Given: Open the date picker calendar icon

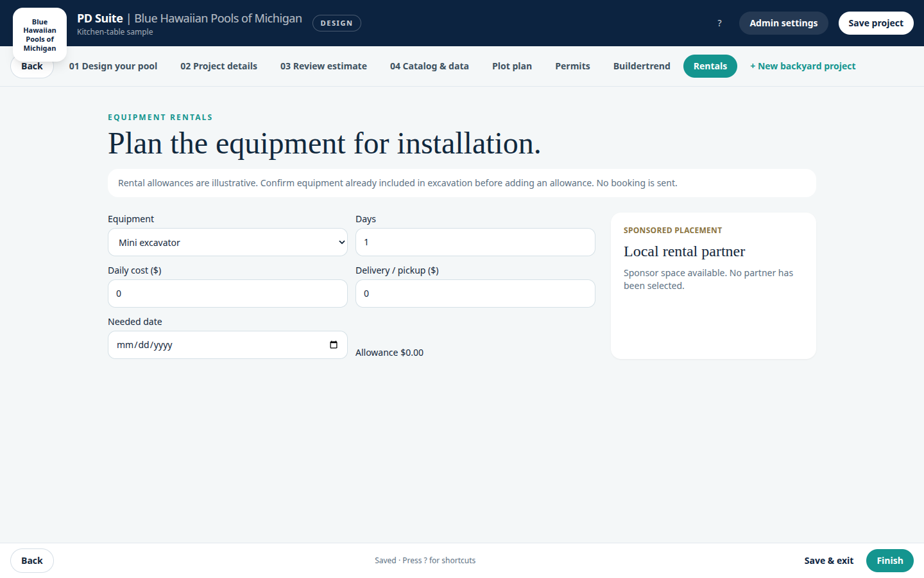Looking at the screenshot, I should click(x=334, y=345).
